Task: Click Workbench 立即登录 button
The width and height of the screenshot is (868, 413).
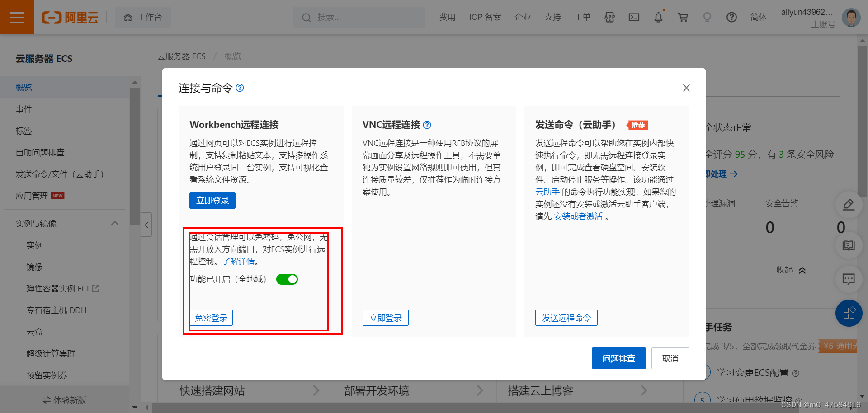Action: coord(212,201)
